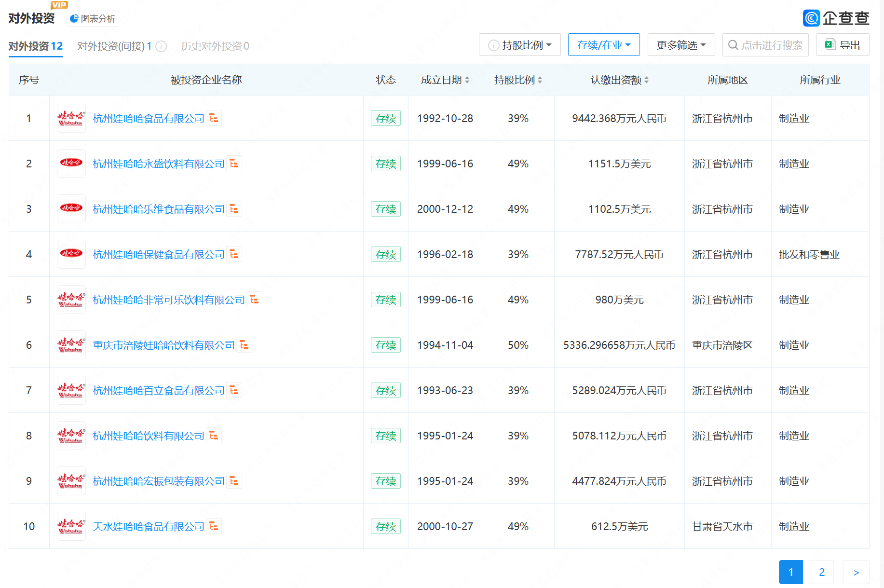Expand the 更多筛选 dropdown
884x588 pixels.
point(680,45)
